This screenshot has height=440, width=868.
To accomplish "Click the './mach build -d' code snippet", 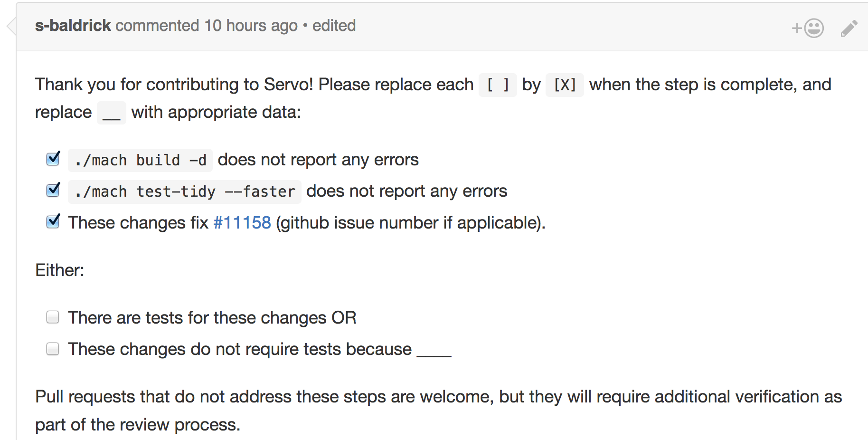I will [x=141, y=160].
